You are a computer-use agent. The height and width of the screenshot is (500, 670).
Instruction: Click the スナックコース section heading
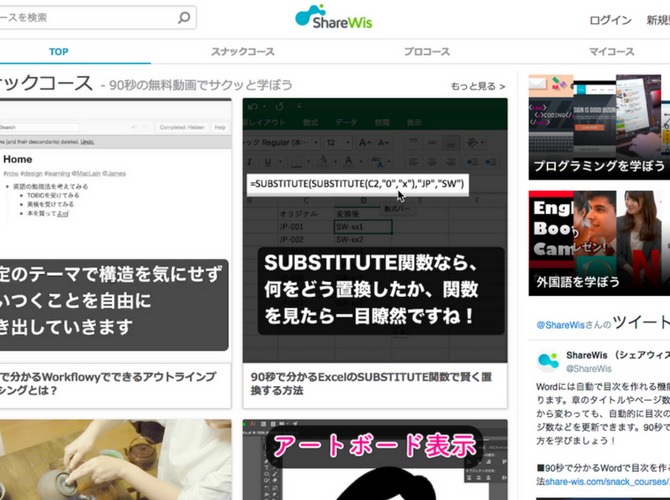coord(46,83)
